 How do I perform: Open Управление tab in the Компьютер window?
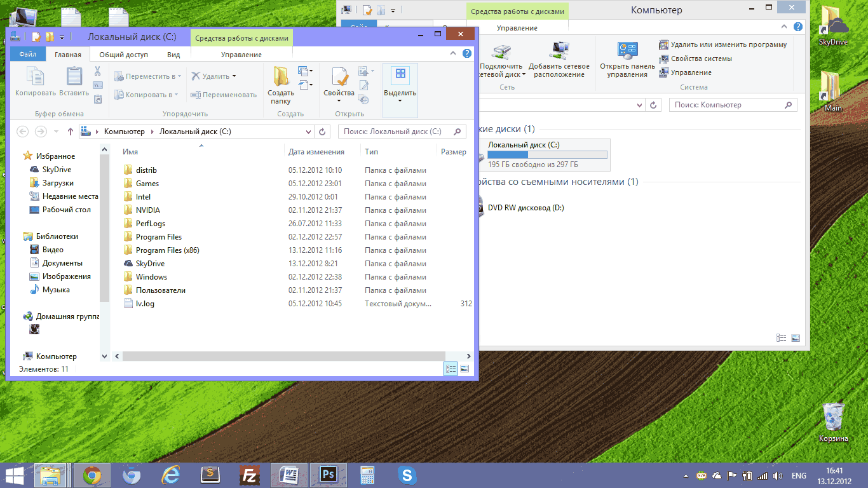pyautogui.click(x=517, y=28)
